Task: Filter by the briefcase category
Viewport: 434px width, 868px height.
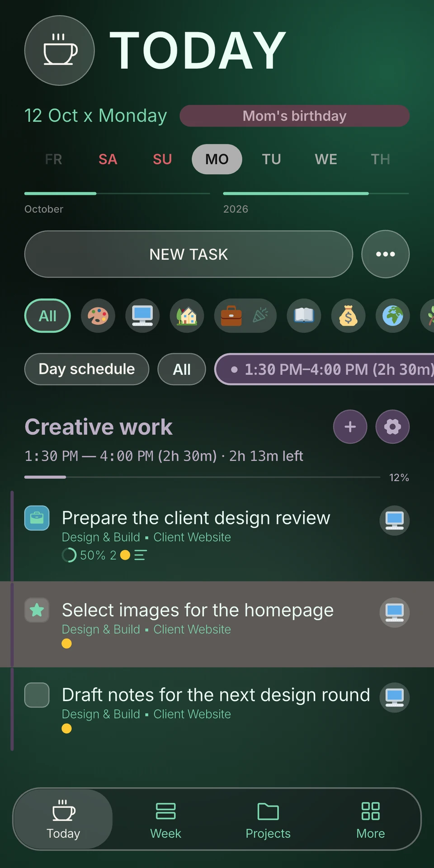Action: (x=231, y=316)
